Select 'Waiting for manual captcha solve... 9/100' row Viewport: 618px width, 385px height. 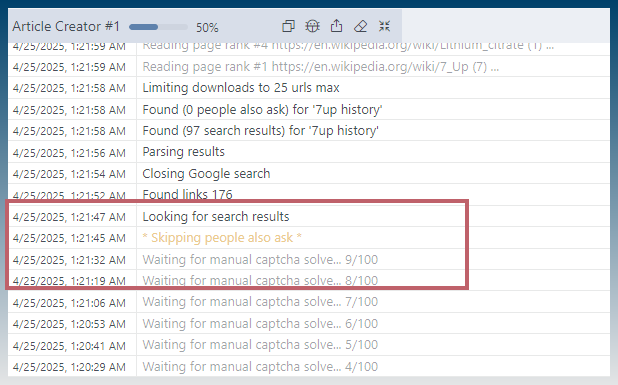click(x=309, y=259)
